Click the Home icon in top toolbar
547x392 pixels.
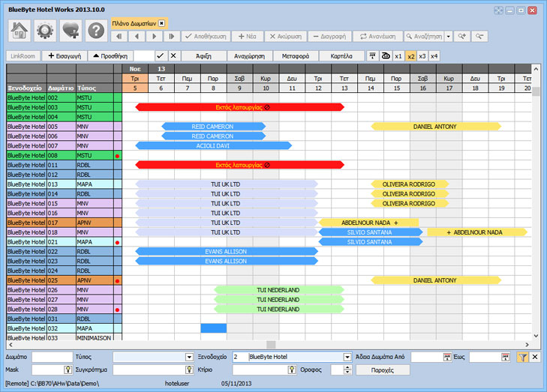[20, 30]
